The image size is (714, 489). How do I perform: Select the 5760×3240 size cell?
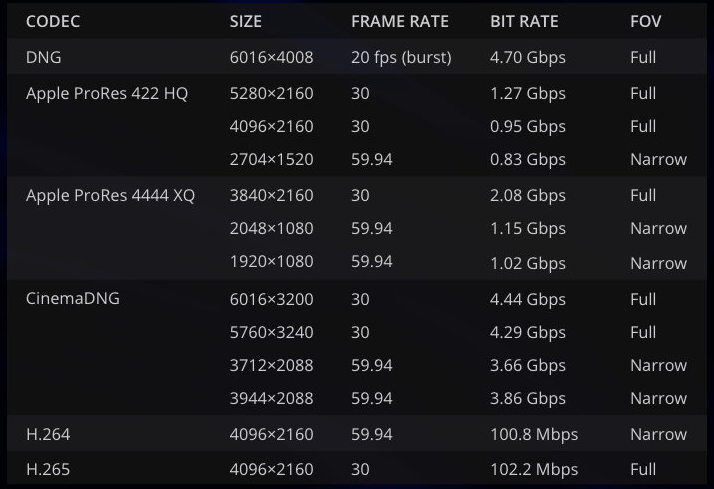pyautogui.click(x=271, y=332)
